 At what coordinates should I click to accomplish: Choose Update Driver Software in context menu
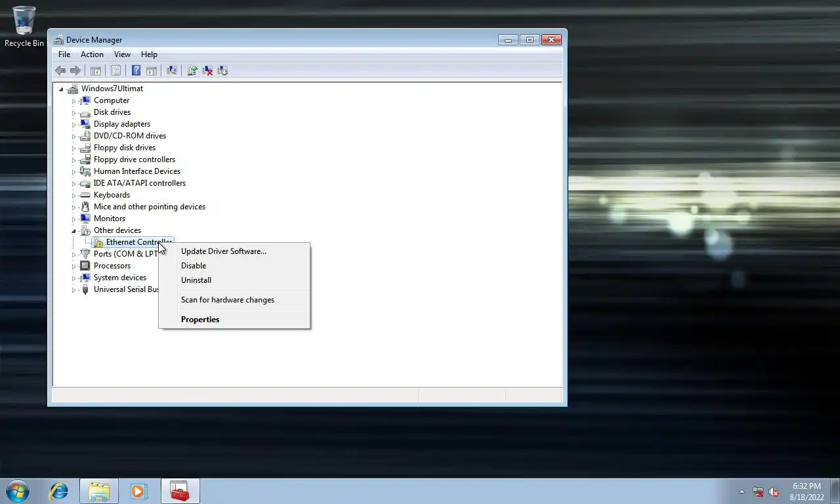(234, 251)
